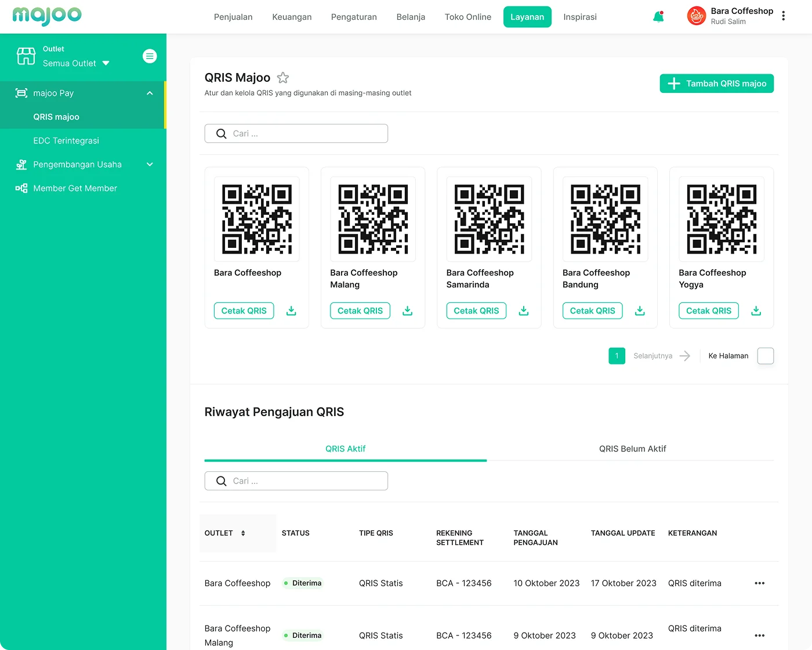The width and height of the screenshot is (812, 650).
Task: Click the Cari field under Riwayat Pengajuan
Action: pos(296,481)
